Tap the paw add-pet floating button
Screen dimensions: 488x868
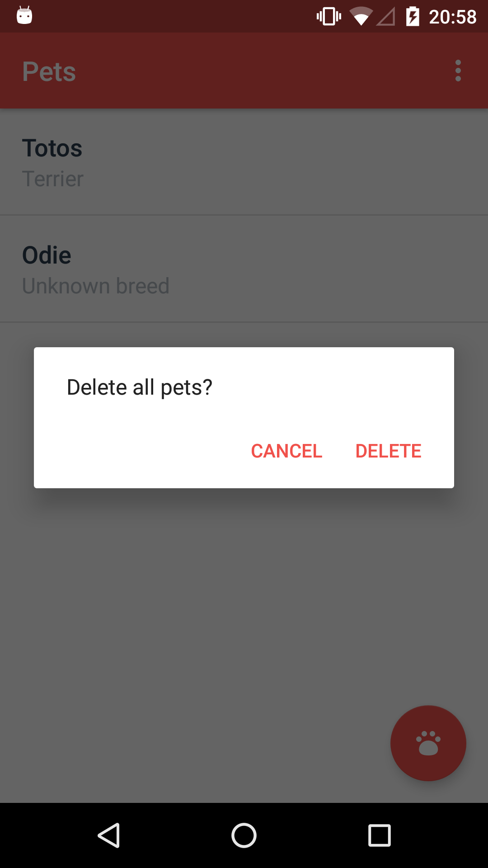[428, 743]
